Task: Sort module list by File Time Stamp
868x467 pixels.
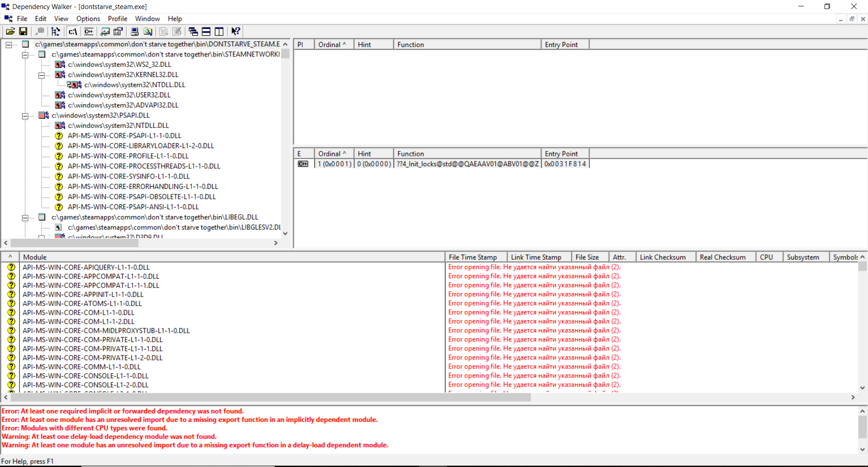Action: click(476, 257)
